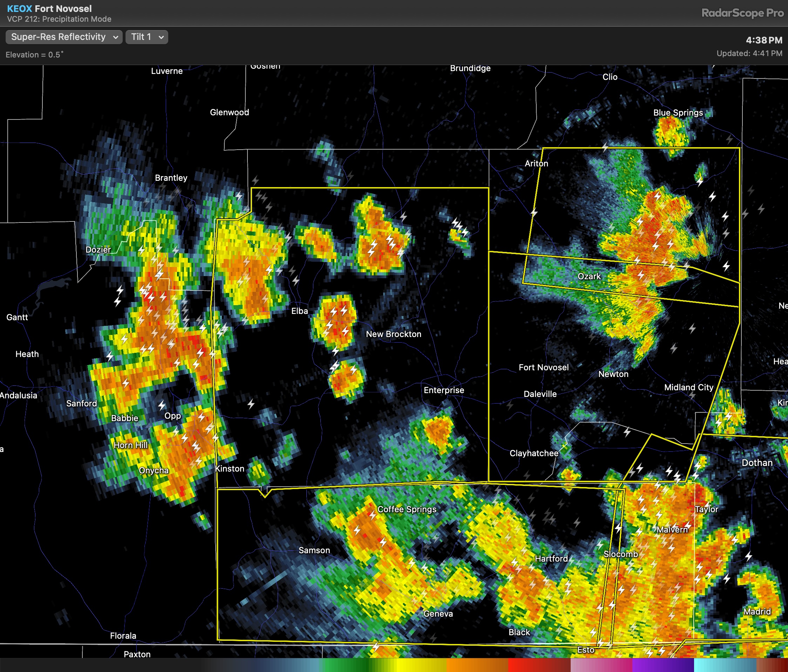
Task: Click the Elevation = 0.5° readout
Action: click(35, 55)
